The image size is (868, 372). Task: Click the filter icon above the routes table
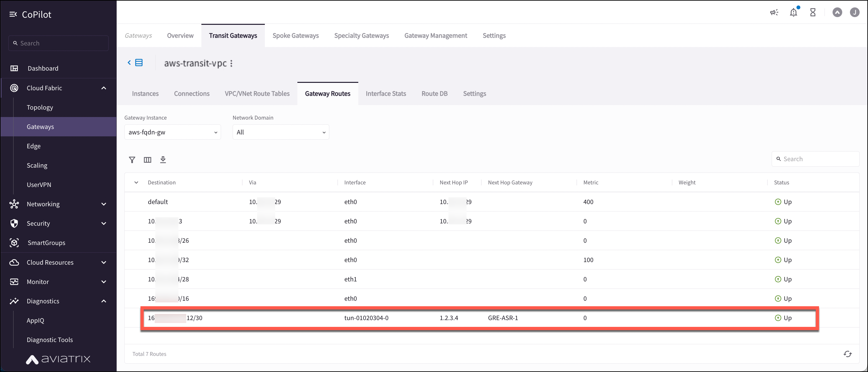coord(132,160)
